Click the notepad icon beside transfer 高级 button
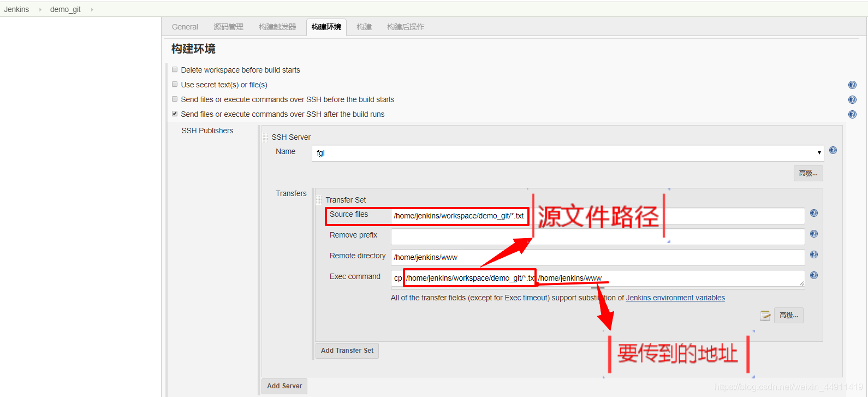The width and height of the screenshot is (868, 397). click(x=765, y=316)
